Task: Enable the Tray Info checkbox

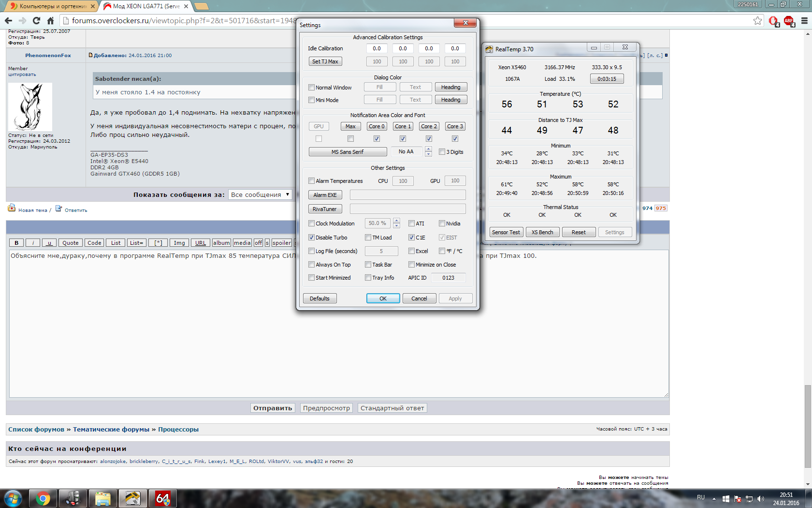Action: pos(368,278)
